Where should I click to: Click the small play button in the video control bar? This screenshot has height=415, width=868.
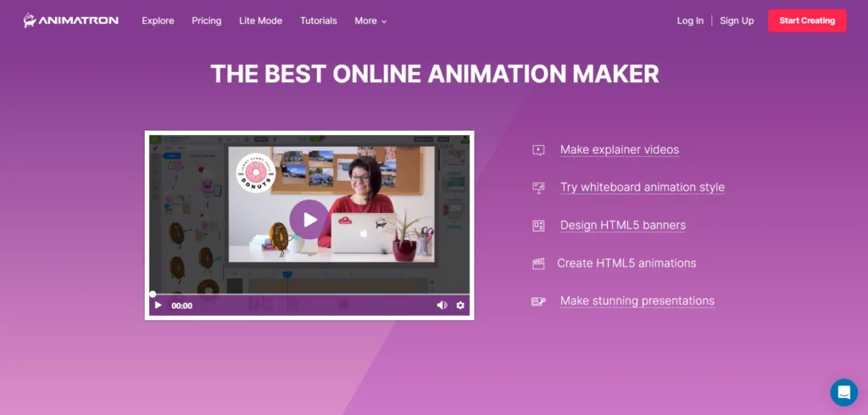point(159,306)
